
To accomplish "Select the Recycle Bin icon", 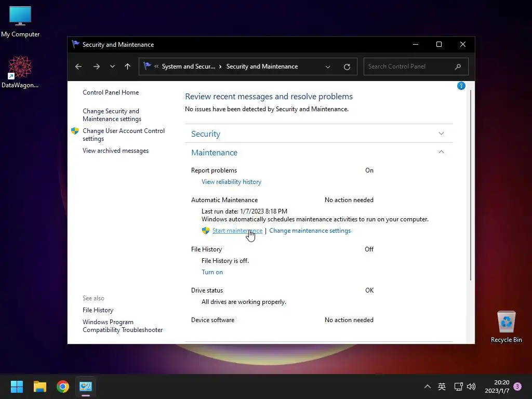I will 506,327.
